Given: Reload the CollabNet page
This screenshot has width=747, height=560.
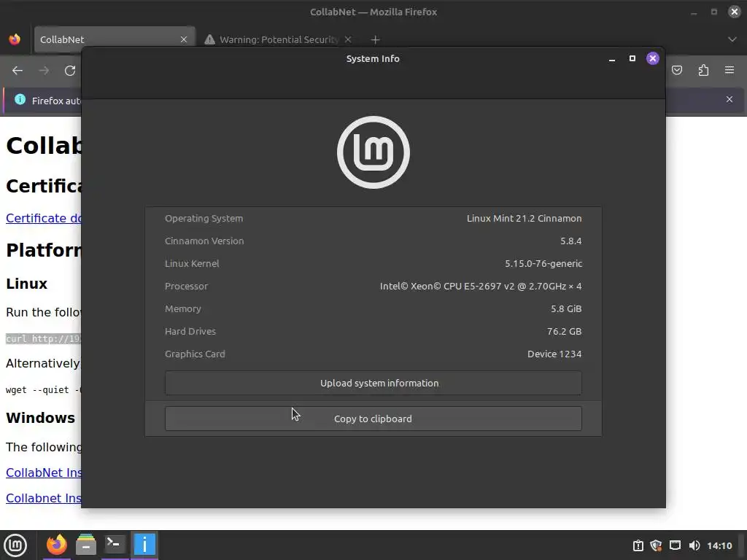Looking at the screenshot, I should pyautogui.click(x=70, y=71).
